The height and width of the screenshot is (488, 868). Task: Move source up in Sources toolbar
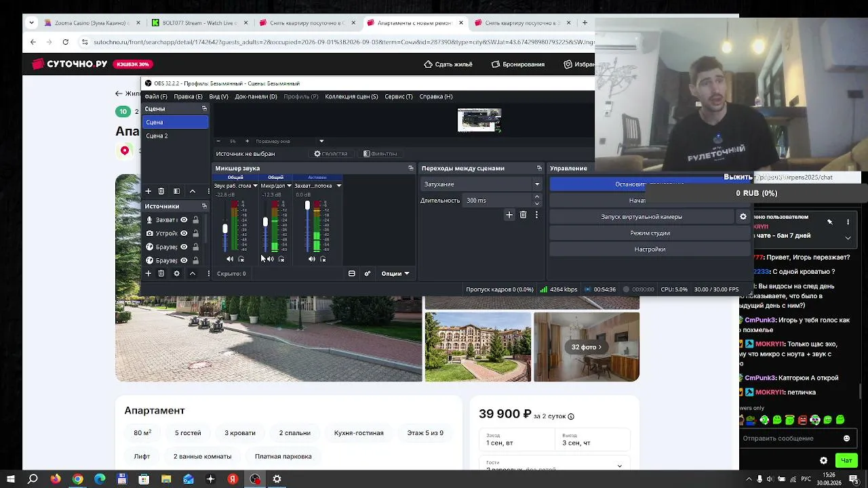(193, 273)
